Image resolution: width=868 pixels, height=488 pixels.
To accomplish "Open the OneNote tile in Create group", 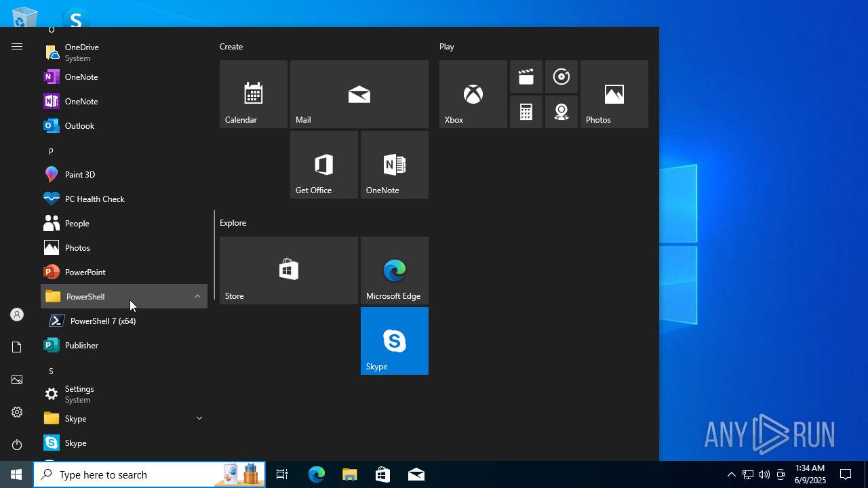I will [395, 165].
